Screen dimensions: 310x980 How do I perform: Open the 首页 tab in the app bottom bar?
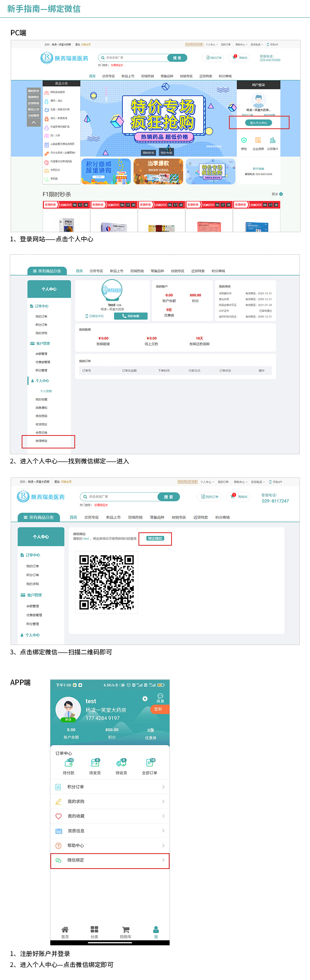(x=65, y=932)
